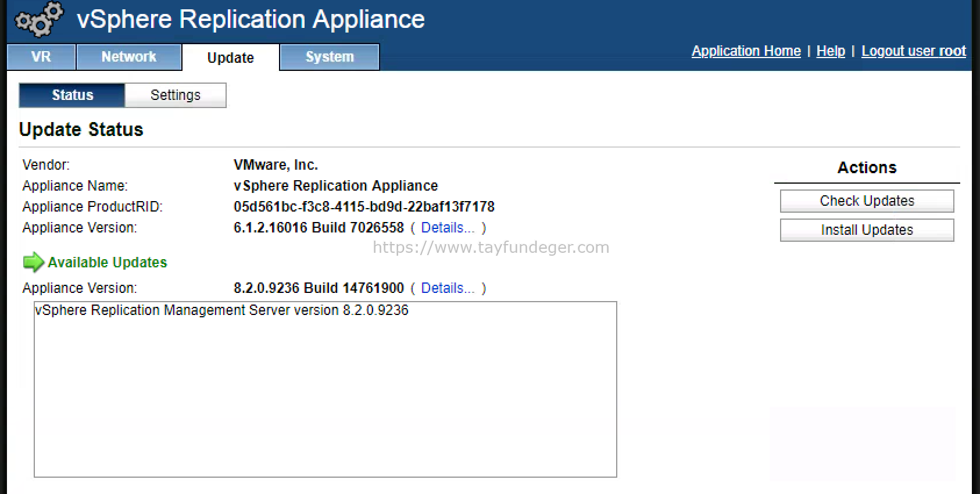Click the Available Updates heading text
Viewport: 980px width, 494px height.
(108, 263)
